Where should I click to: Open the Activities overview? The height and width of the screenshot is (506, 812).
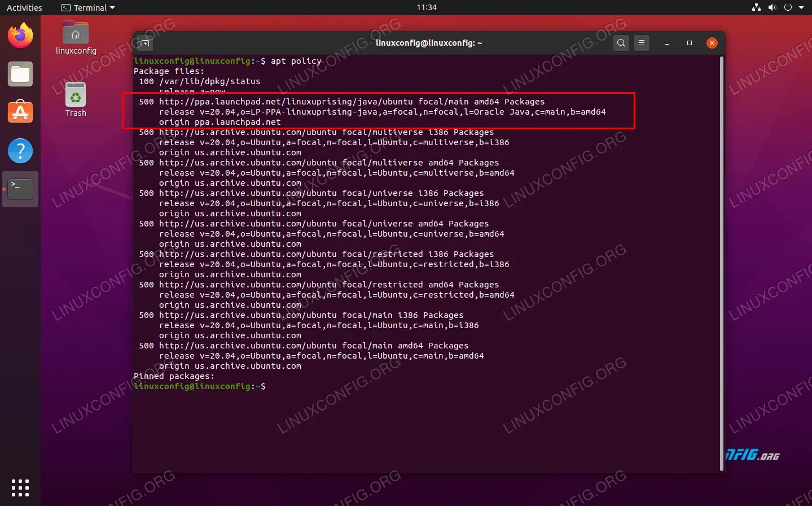click(x=24, y=7)
